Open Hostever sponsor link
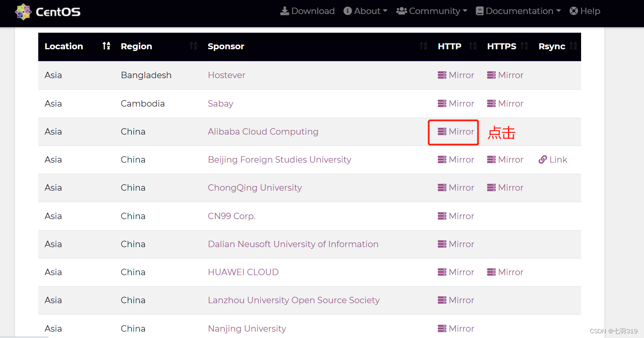The image size is (644, 338). point(227,75)
